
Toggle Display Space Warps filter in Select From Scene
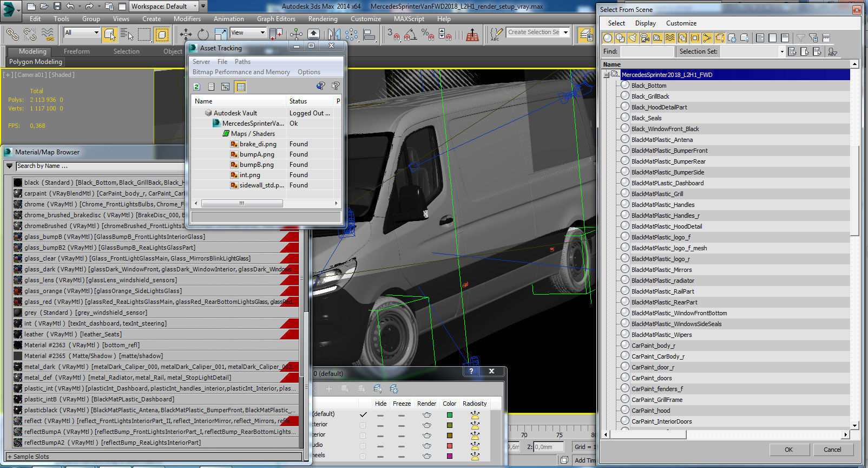pyautogui.click(x=670, y=37)
